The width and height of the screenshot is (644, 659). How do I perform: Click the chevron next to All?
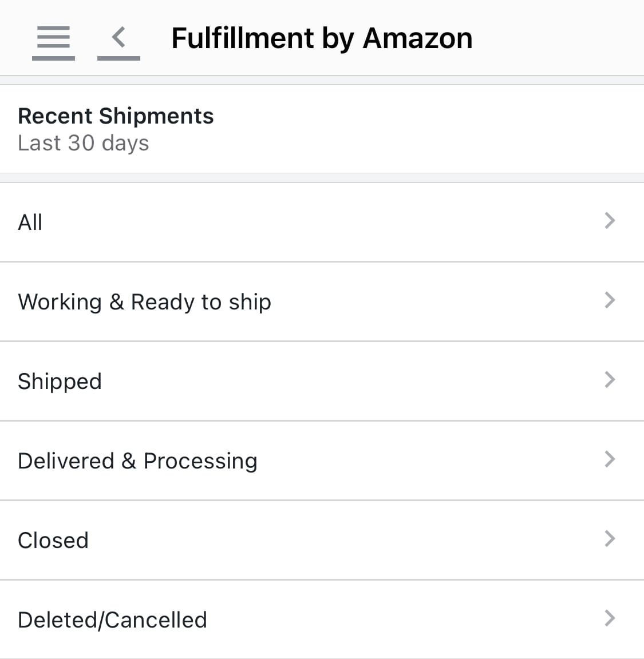[x=610, y=221]
